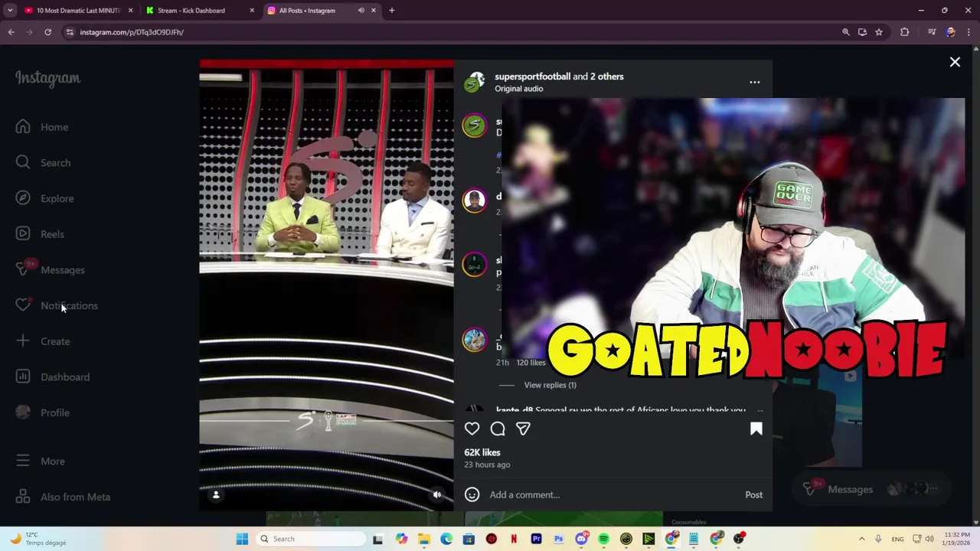Image resolution: width=980 pixels, height=551 pixels.
Task: Open a new browser tab
Action: point(391,11)
